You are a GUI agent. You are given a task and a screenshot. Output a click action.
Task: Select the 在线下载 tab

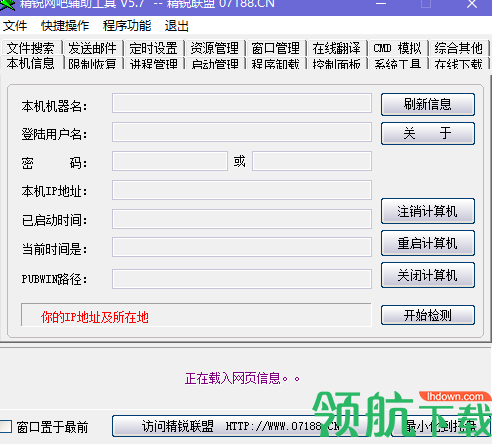(459, 63)
